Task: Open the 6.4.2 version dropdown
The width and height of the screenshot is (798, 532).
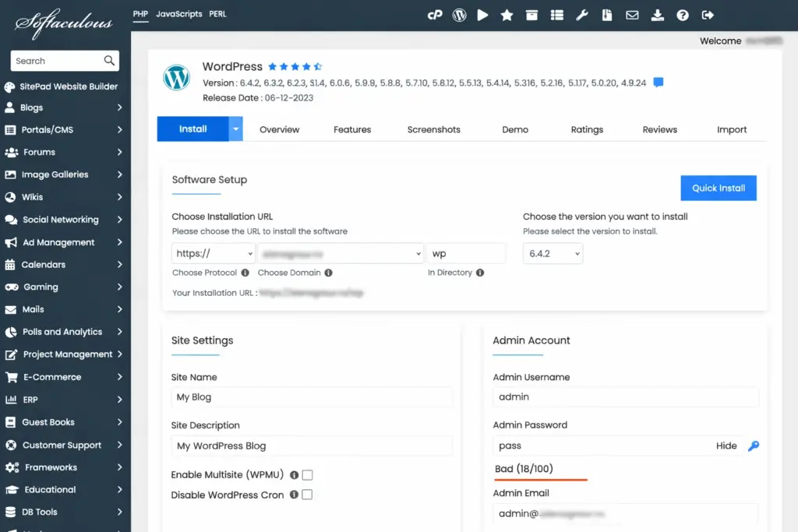Action: coord(553,254)
